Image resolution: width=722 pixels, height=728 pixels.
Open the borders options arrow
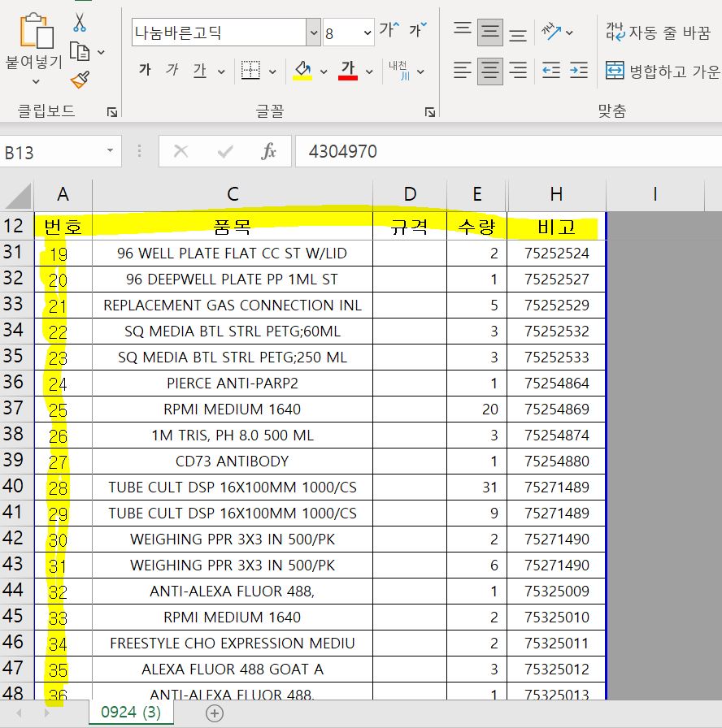(272, 72)
